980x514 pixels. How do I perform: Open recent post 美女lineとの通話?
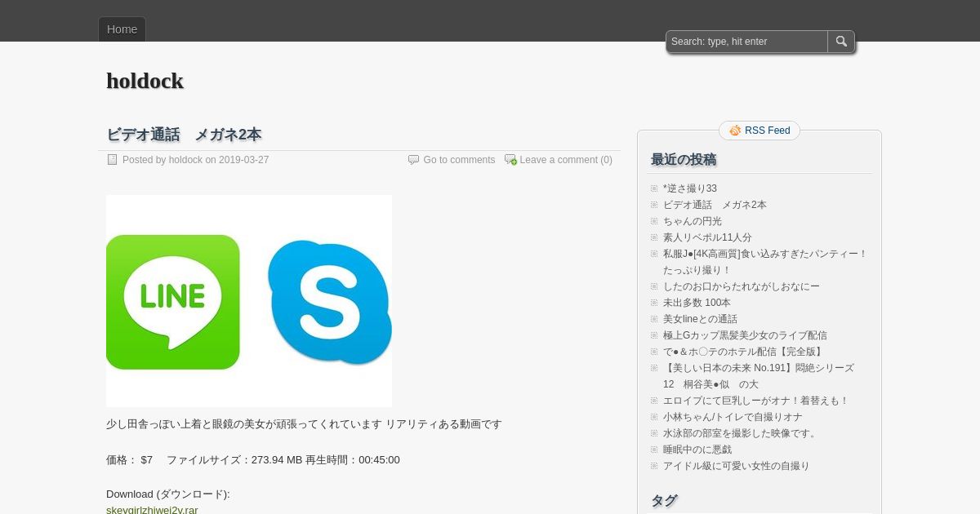700,319
